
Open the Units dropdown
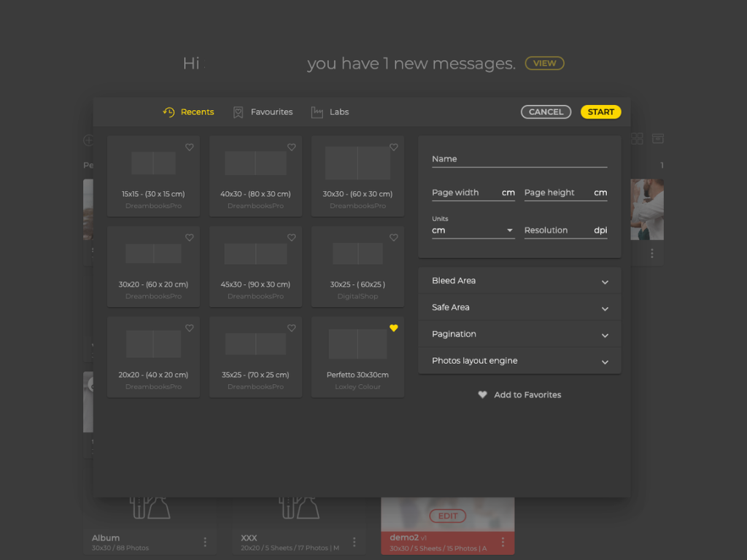[473, 230]
